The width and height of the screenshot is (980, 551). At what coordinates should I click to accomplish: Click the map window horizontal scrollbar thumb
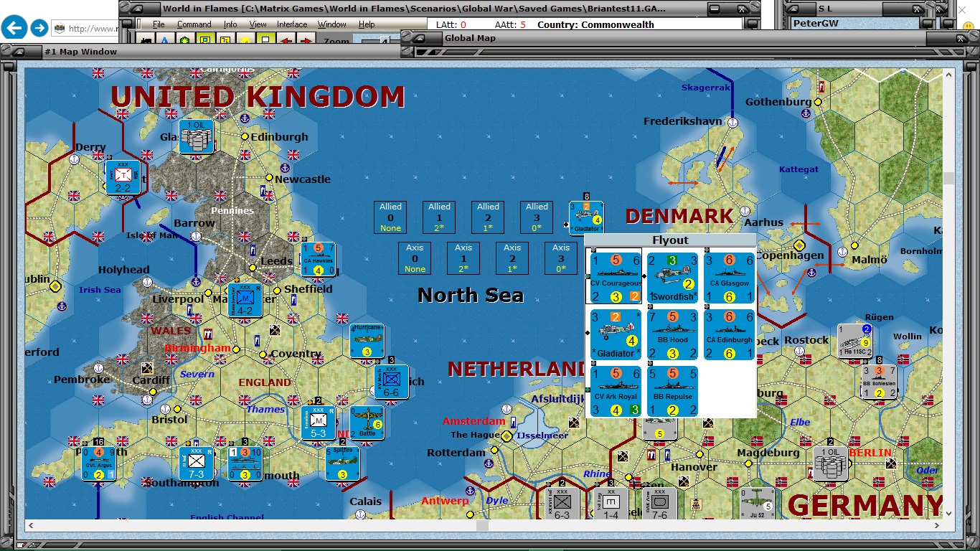(482, 525)
